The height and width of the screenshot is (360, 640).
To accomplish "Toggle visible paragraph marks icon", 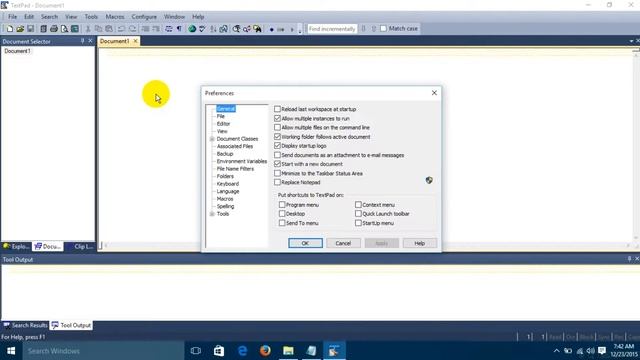I will point(179,29).
